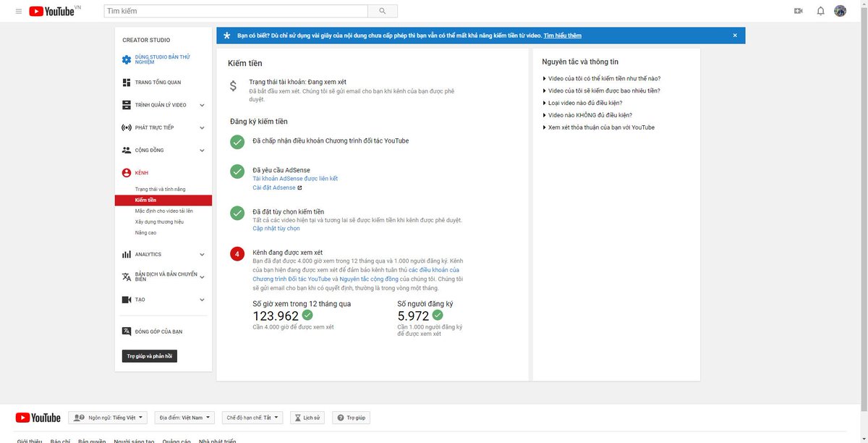Open the account avatar menu

click(x=841, y=11)
